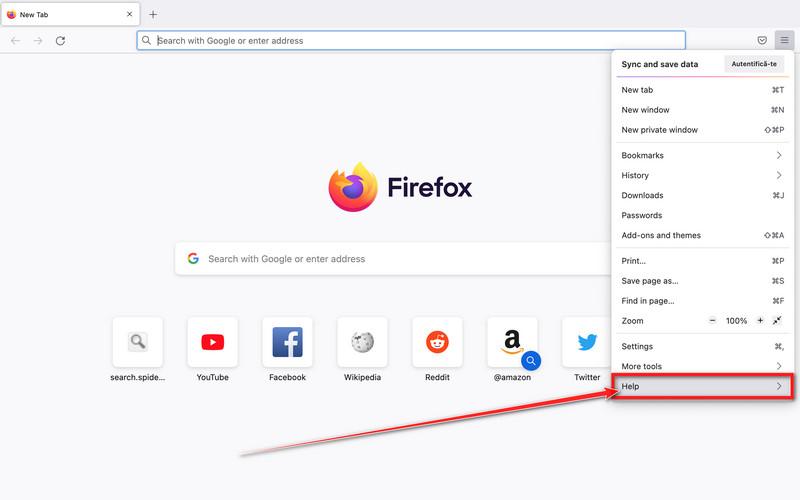Open Downloads from the menu
This screenshot has width=800, height=500.
click(703, 195)
